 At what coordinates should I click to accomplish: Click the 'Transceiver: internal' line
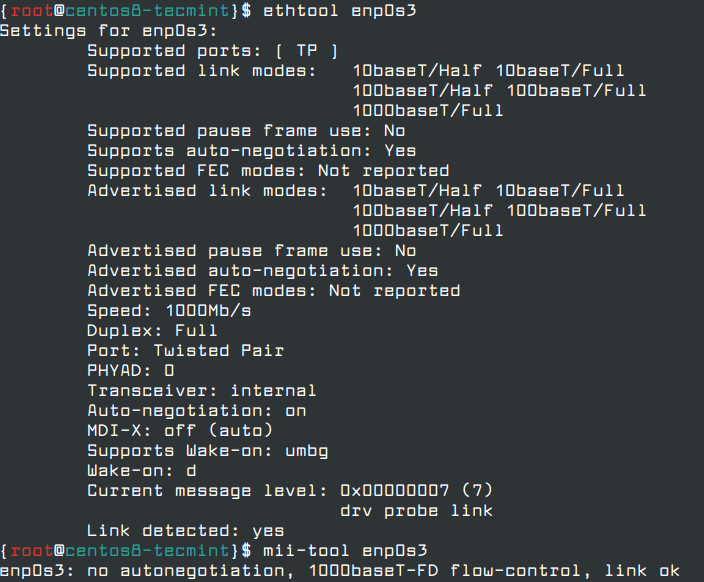[x=201, y=390]
